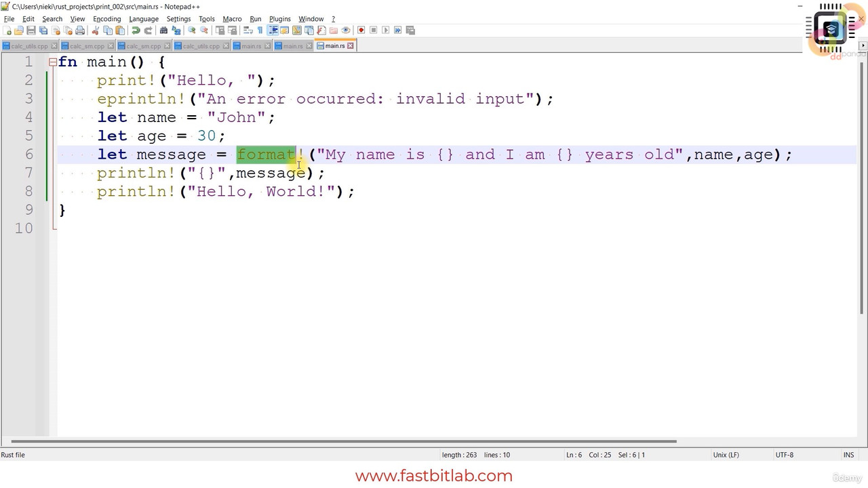This screenshot has height=488, width=868.
Task: Play back the recorded macro icon
Action: click(385, 30)
